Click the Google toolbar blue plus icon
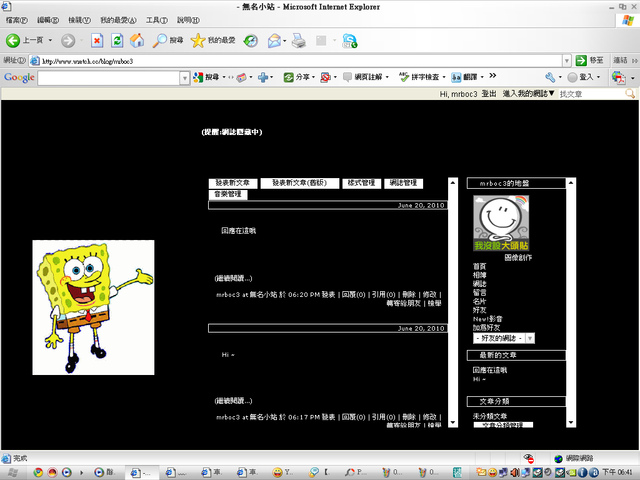 coord(263,77)
